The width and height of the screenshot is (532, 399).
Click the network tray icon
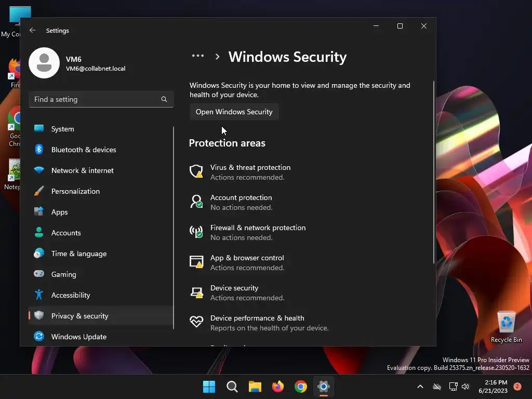click(453, 387)
